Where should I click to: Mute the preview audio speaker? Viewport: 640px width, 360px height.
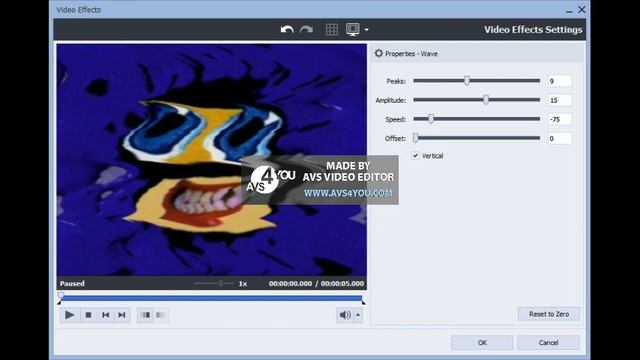345,315
